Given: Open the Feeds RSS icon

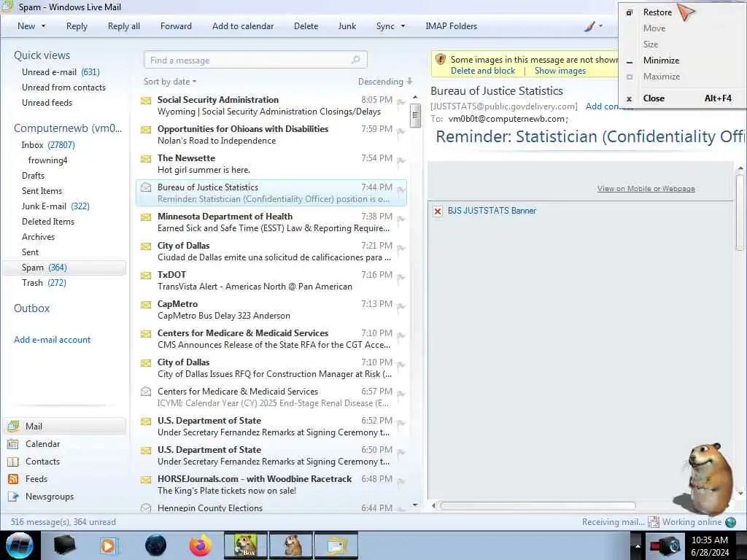Looking at the screenshot, I should [13, 479].
